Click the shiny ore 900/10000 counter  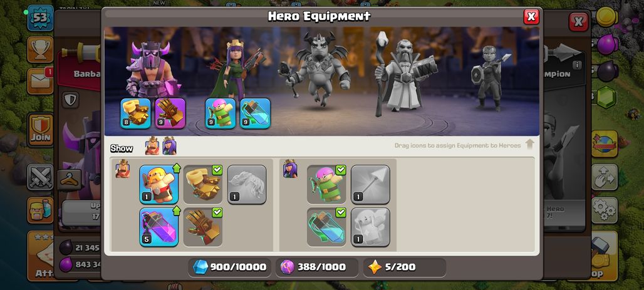[229, 267]
